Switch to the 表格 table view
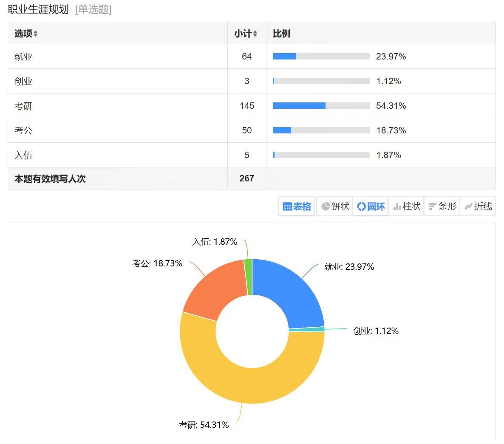The height and width of the screenshot is (444, 504). 297,206
